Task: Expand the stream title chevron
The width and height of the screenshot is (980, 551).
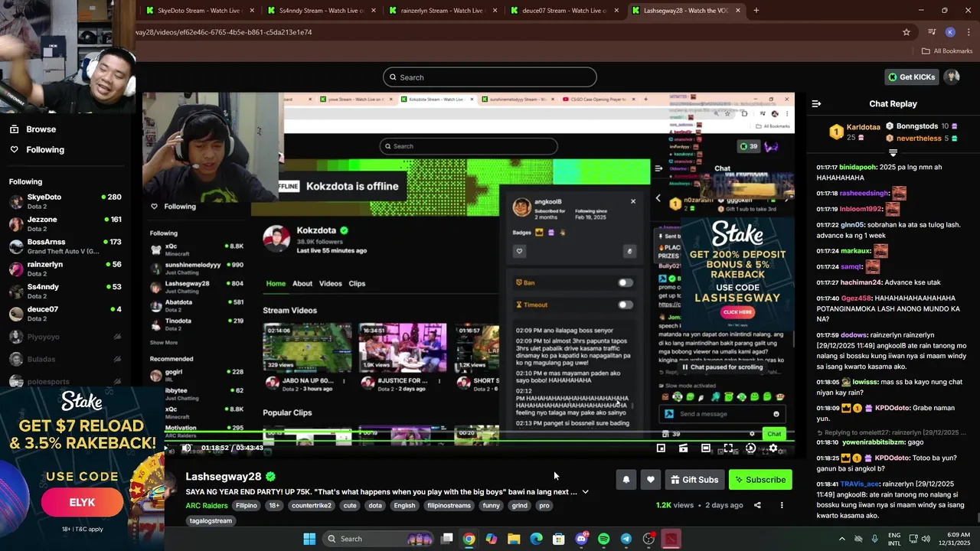Action: point(586,492)
